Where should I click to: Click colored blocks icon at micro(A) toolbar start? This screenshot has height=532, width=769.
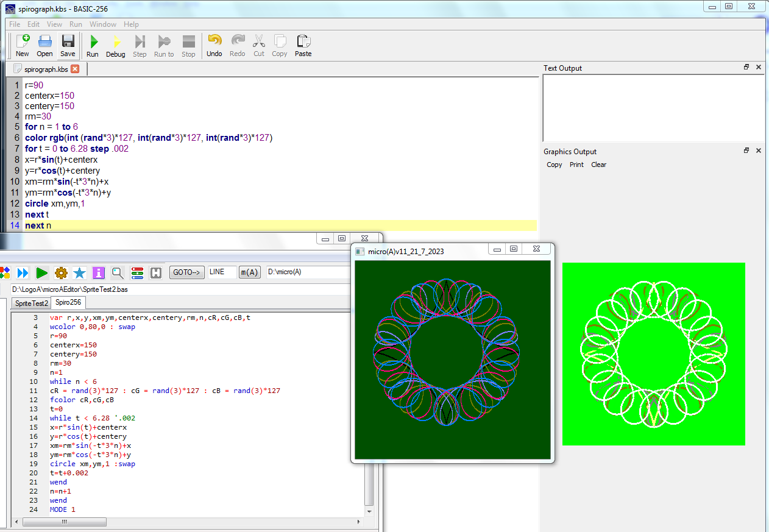[5, 272]
